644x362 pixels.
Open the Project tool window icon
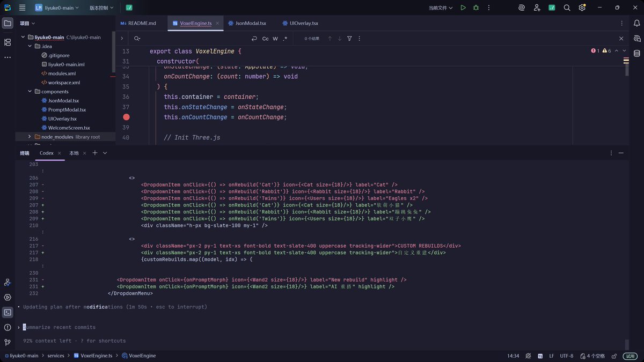pos(8,23)
